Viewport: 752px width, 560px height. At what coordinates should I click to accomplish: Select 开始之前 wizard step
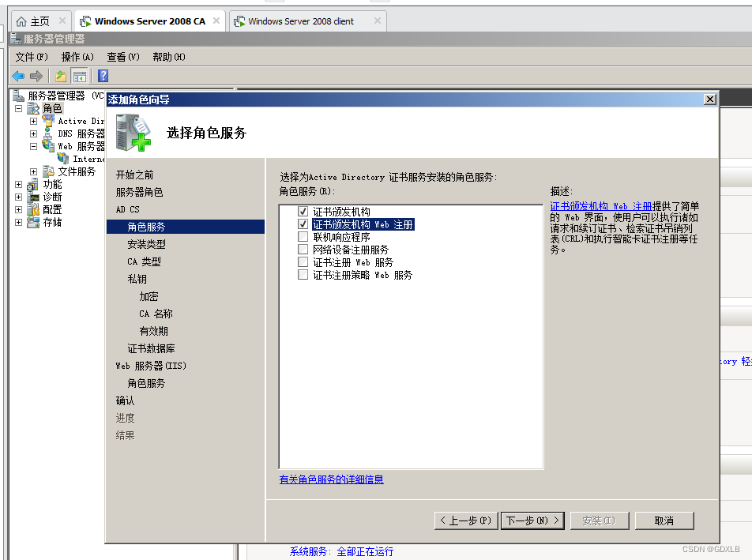pyautogui.click(x=135, y=175)
